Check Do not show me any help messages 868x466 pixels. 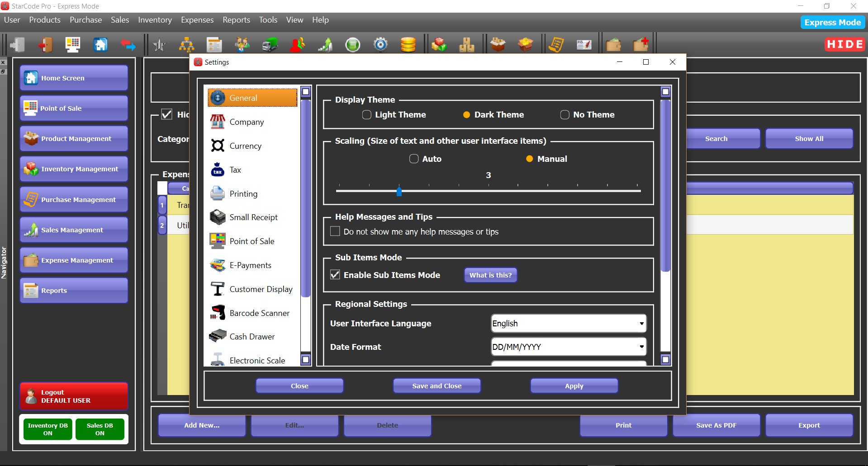[x=335, y=231]
